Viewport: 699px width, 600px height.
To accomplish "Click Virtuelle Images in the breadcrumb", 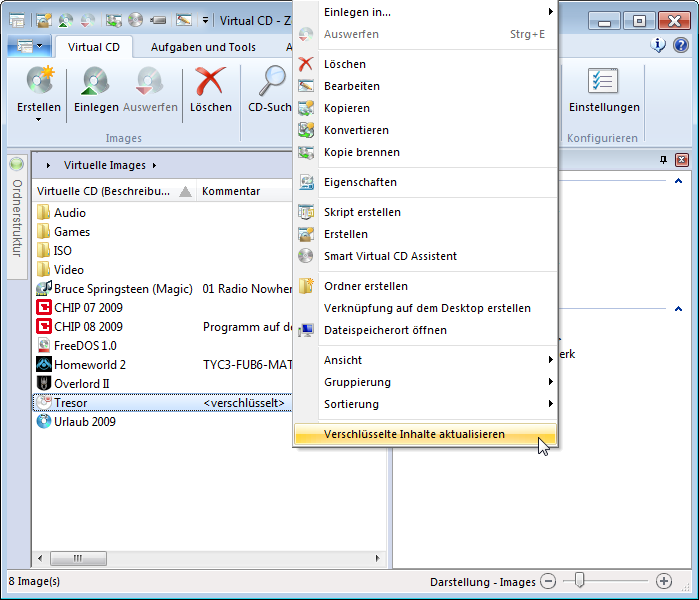I will point(104,165).
